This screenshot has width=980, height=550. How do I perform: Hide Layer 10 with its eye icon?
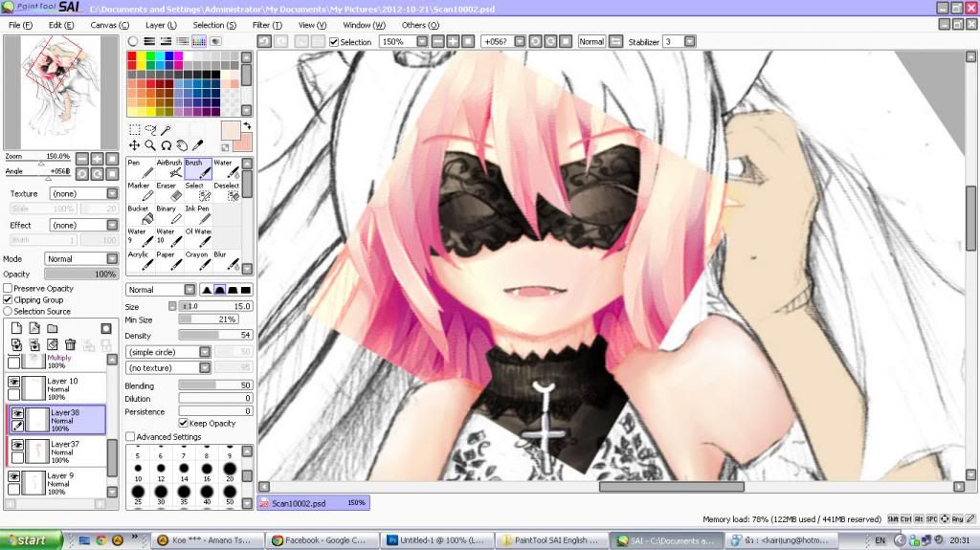pos(14,382)
